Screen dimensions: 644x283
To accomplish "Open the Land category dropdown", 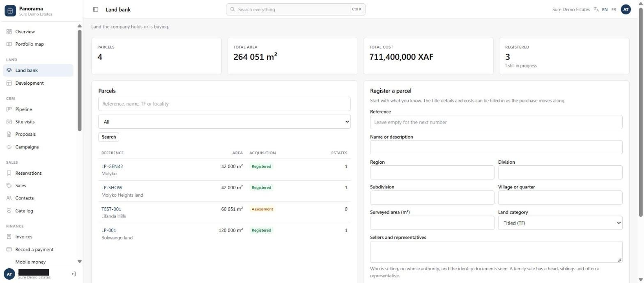I will point(560,223).
